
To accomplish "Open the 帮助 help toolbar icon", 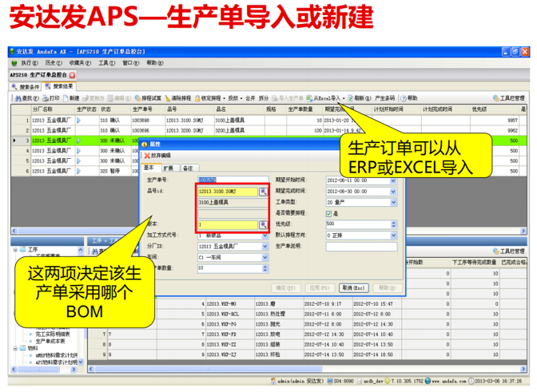I will (404, 98).
